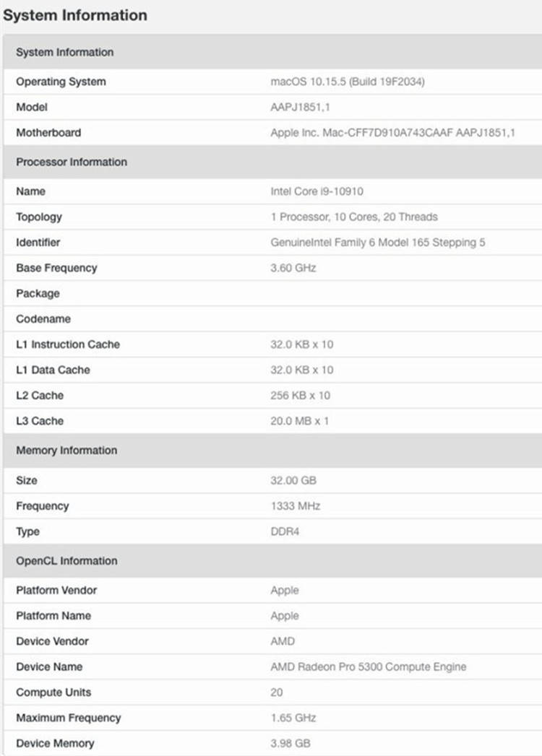Click the System Information page heading
Viewport: 542px width, 756px height.
pyautogui.click(x=75, y=15)
